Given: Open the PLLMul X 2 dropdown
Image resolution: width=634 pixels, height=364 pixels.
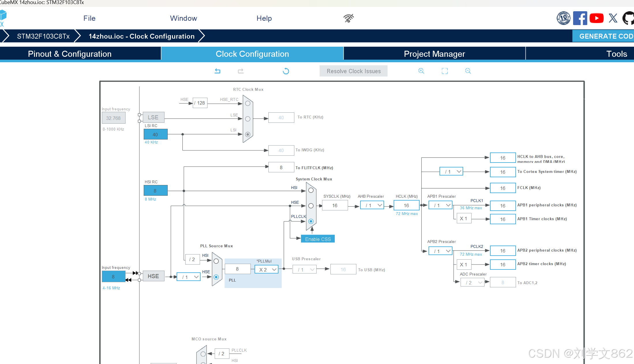Looking at the screenshot, I should [266, 269].
